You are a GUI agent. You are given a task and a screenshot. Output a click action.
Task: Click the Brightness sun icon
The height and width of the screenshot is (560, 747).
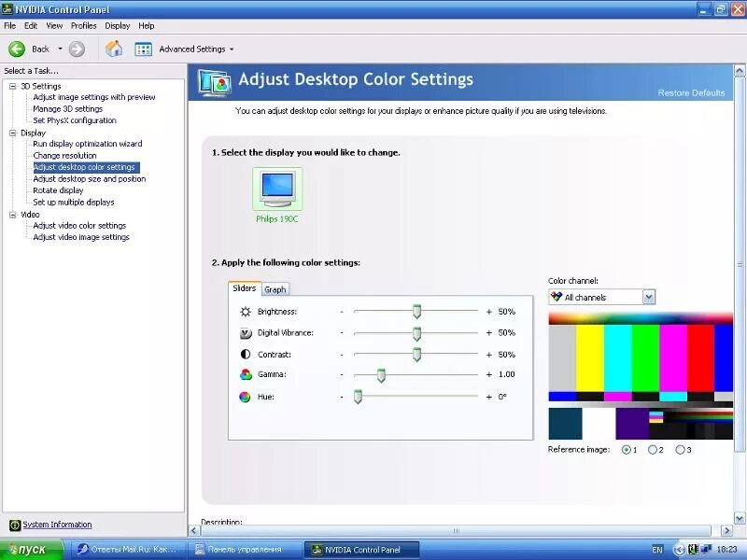[x=246, y=312]
